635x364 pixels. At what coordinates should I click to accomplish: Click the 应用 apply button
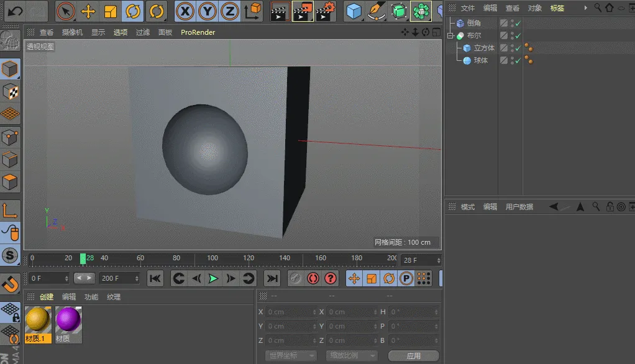[x=413, y=355]
